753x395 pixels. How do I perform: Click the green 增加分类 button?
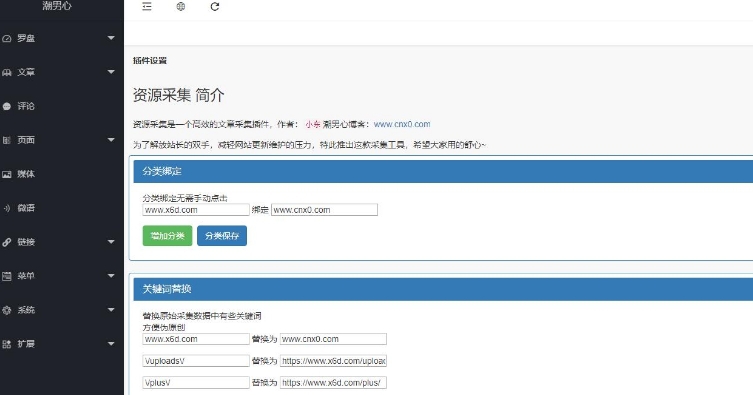point(167,236)
